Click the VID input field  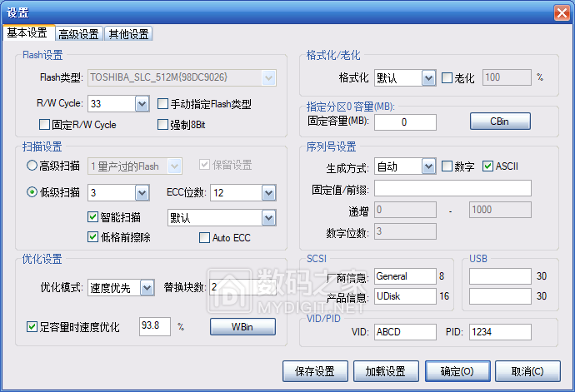click(x=404, y=332)
